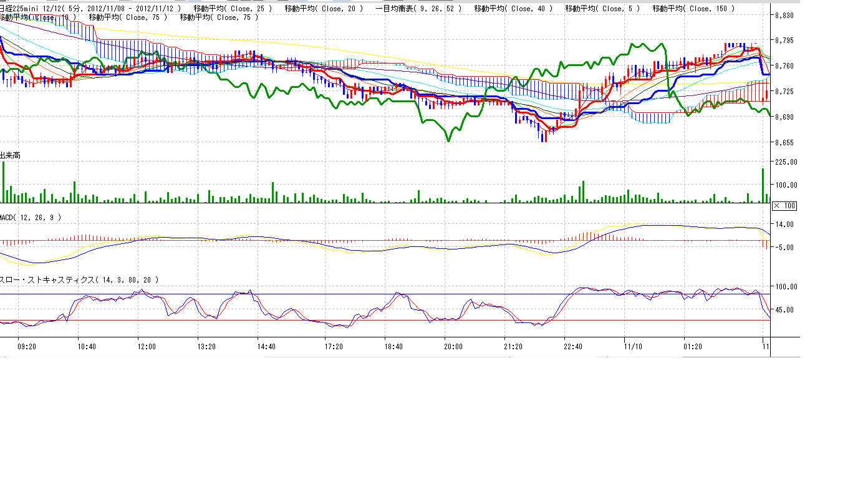Click the MACD(12, 26, 9) panel title

[31, 217]
